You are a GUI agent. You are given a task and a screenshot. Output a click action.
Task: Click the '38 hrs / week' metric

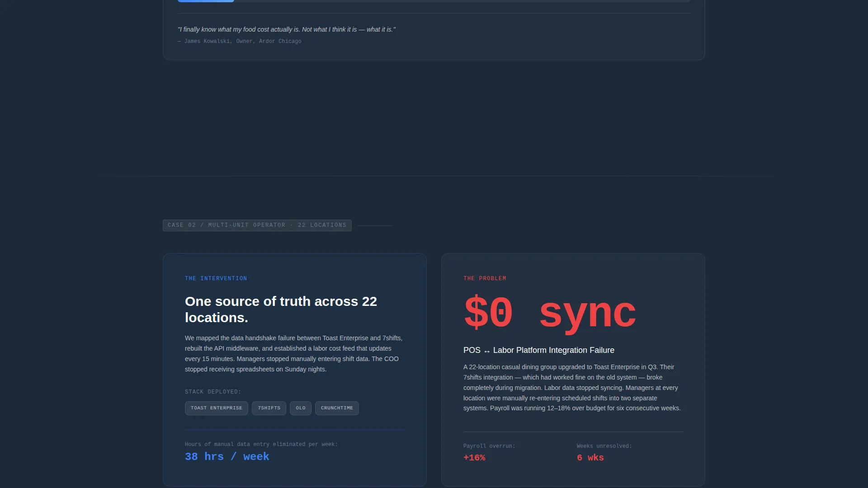227,457
